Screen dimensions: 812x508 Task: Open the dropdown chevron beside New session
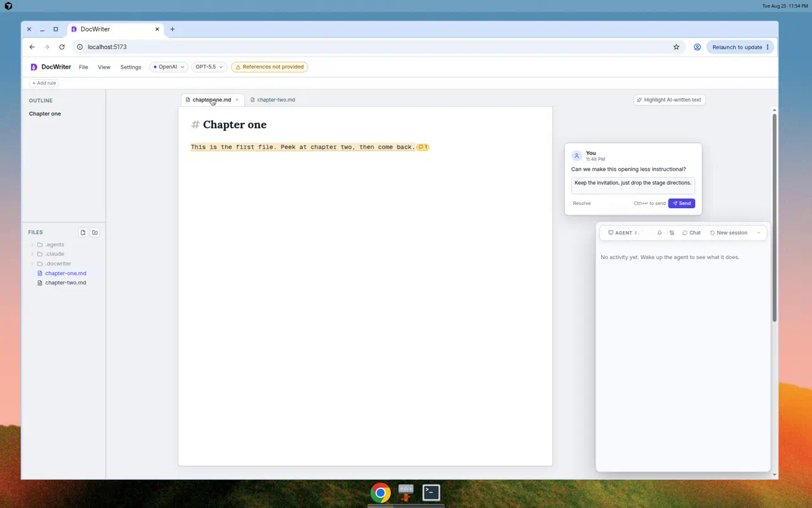(x=759, y=233)
